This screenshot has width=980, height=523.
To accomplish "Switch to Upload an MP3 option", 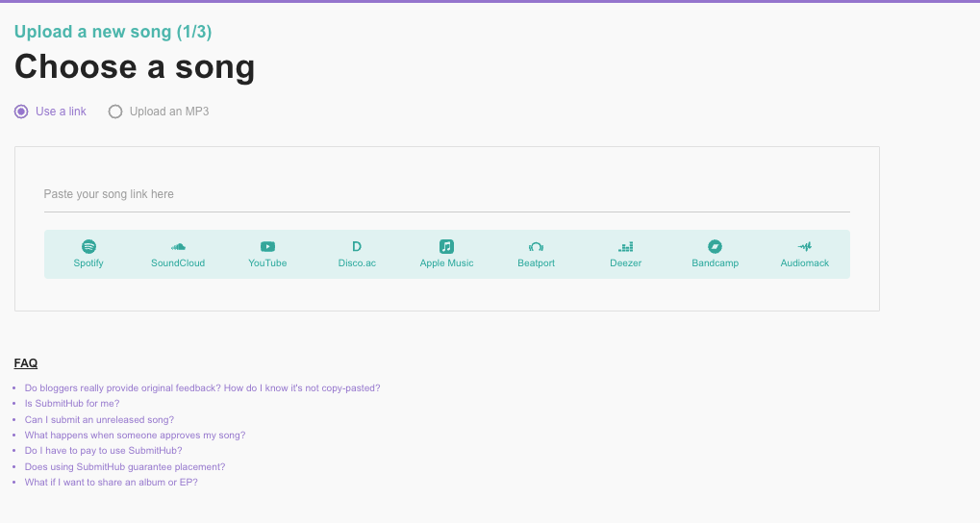I will 158,112.
